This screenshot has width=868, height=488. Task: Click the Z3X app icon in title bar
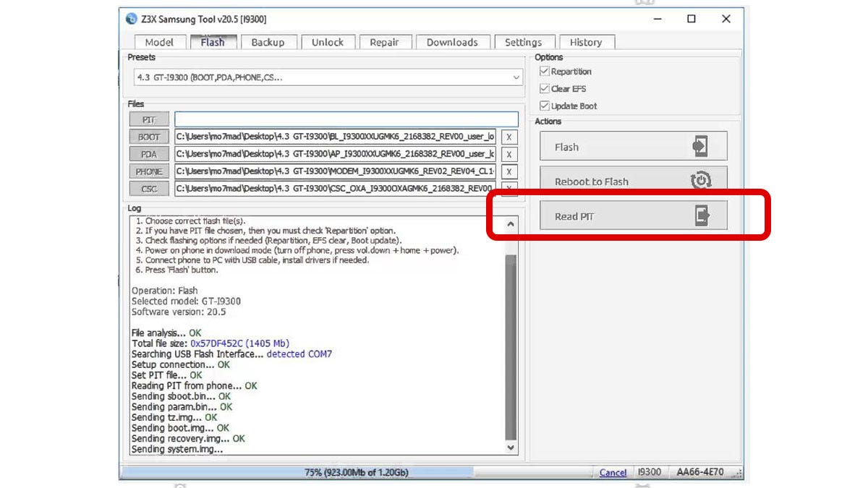click(131, 19)
